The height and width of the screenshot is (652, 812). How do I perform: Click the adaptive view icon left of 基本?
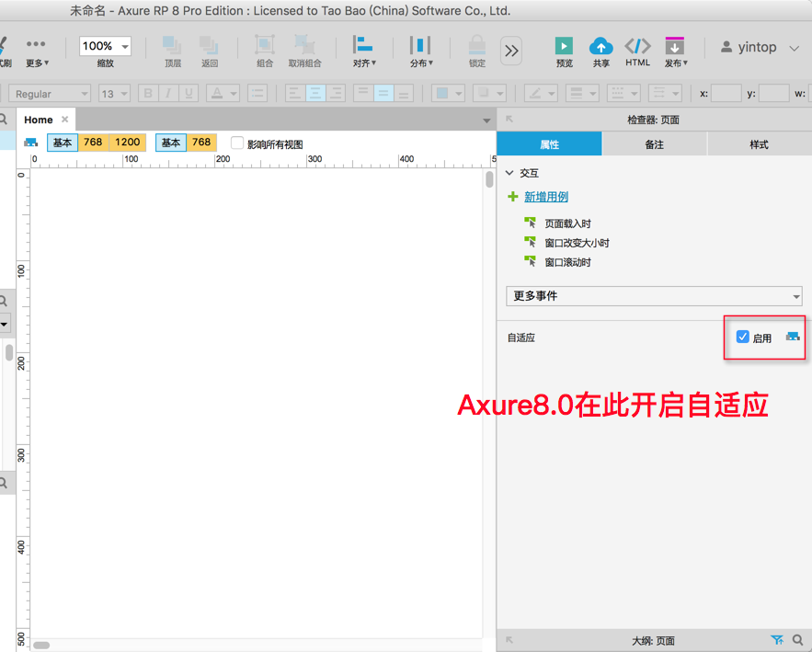point(31,143)
